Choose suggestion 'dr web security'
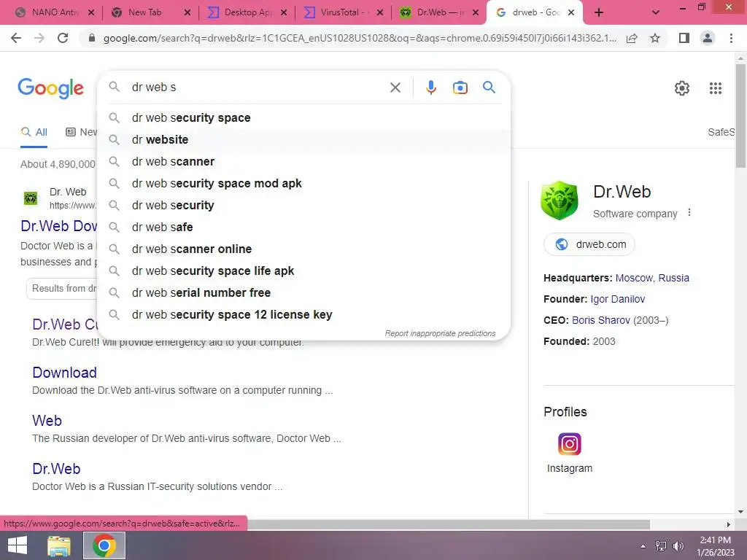The image size is (747, 560). pyautogui.click(x=304, y=205)
